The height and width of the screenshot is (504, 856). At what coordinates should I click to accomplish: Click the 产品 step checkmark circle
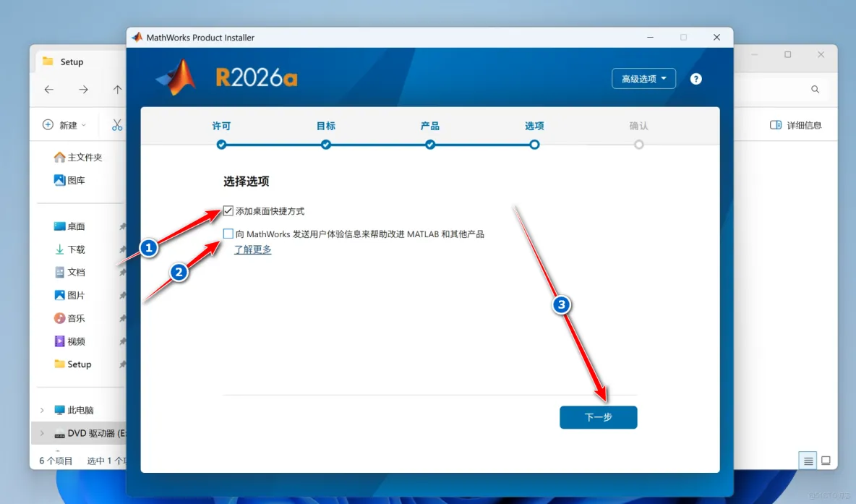point(430,145)
